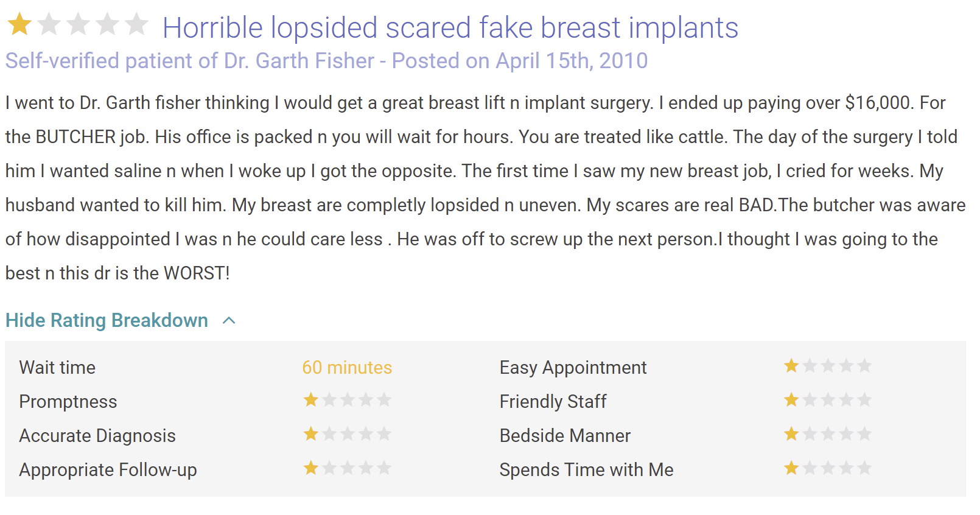Click the gold overall rating star

pyautogui.click(x=19, y=25)
